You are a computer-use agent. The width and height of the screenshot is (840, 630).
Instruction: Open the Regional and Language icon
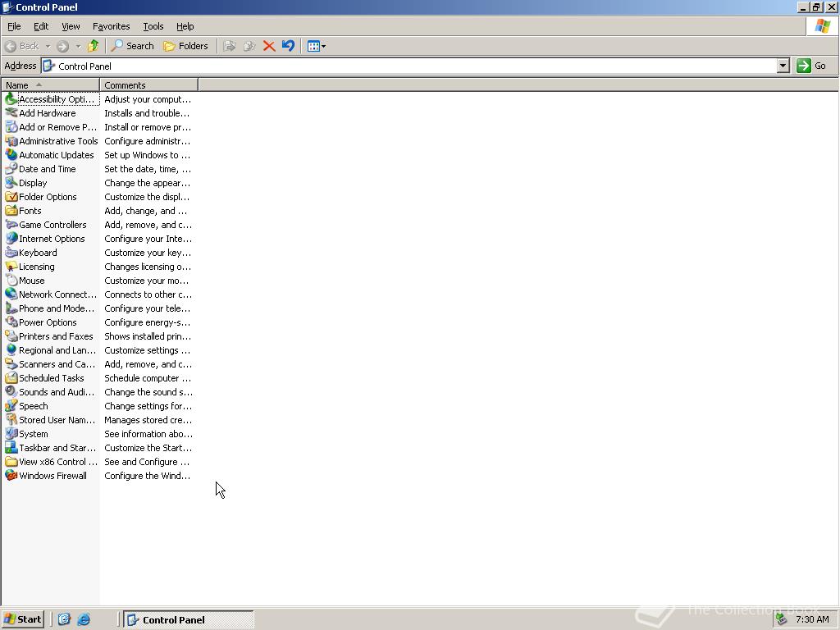tap(11, 349)
